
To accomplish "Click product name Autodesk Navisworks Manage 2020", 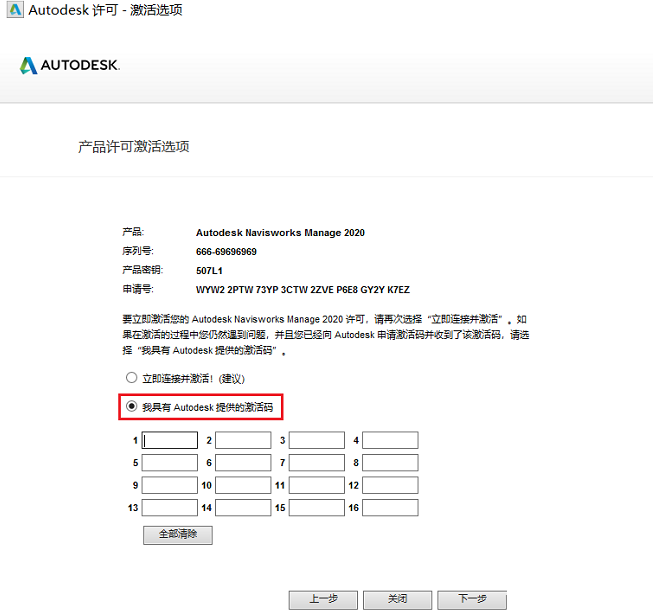I will 280,232.
